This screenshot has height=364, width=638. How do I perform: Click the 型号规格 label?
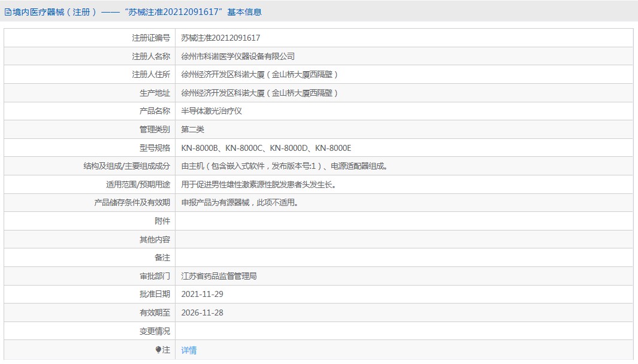155,148
